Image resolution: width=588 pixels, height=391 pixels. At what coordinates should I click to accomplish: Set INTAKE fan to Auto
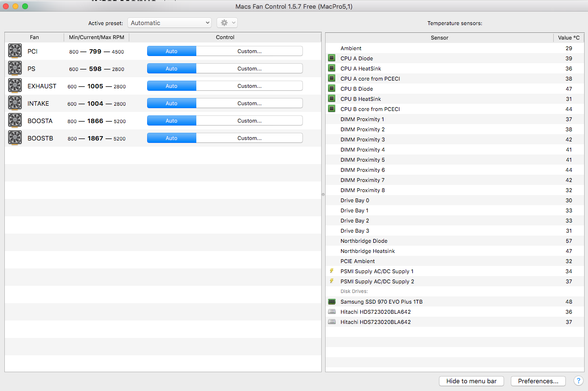click(x=172, y=103)
